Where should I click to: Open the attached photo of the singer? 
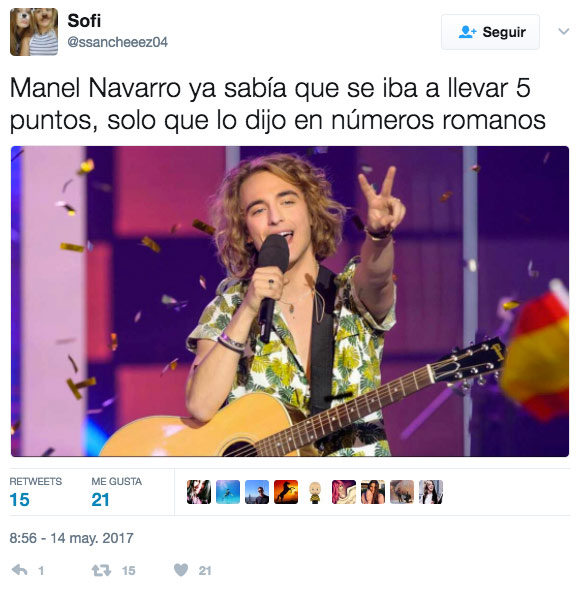[290, 301]
